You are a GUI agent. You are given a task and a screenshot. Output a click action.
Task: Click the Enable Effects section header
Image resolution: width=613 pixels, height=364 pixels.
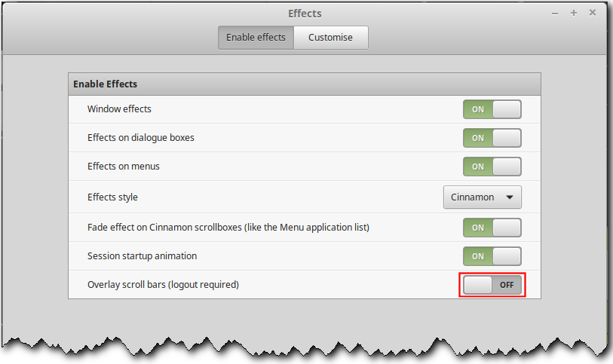[x=106, y=84]
